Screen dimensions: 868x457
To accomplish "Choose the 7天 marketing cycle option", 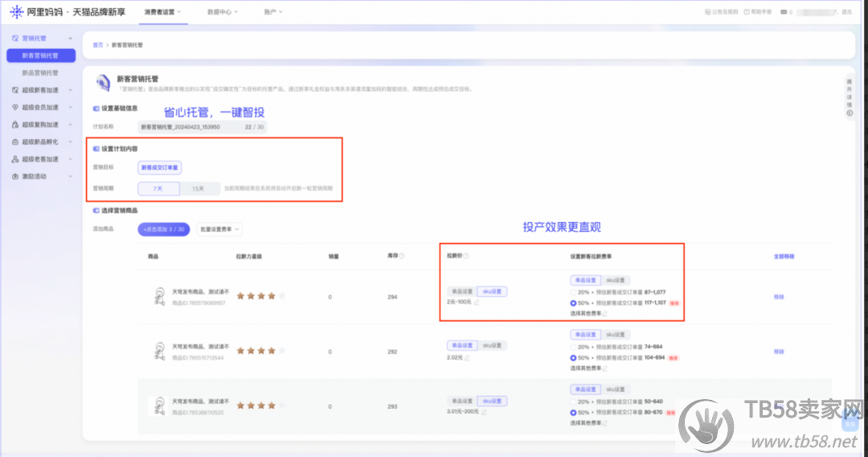I will pyautogui.click(x=158, y=189).
